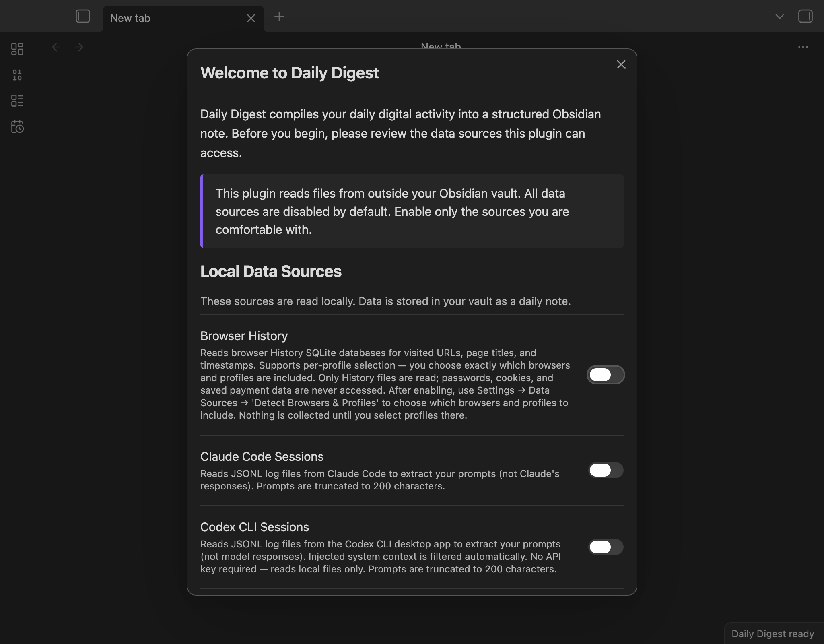Viewport: 824px width, 644px height.
Task: Open the Daily Digest calendar-clock ribbon icon
Action: point(18,127)
